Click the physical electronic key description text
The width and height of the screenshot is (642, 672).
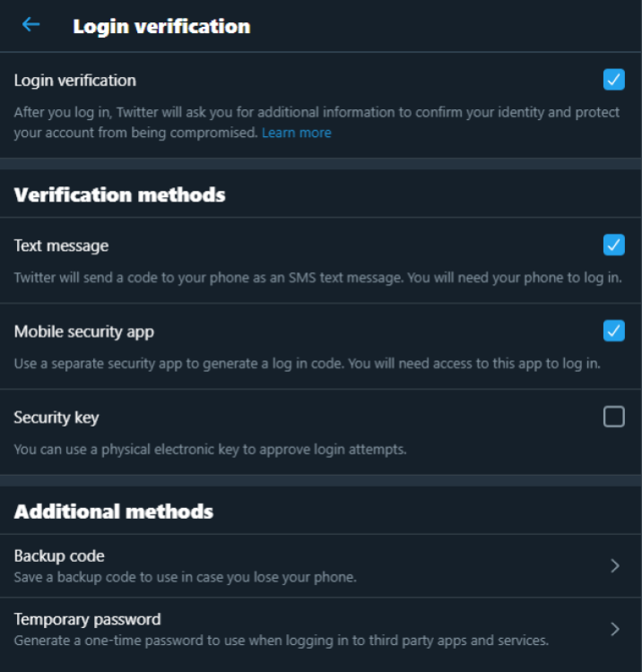210,450
